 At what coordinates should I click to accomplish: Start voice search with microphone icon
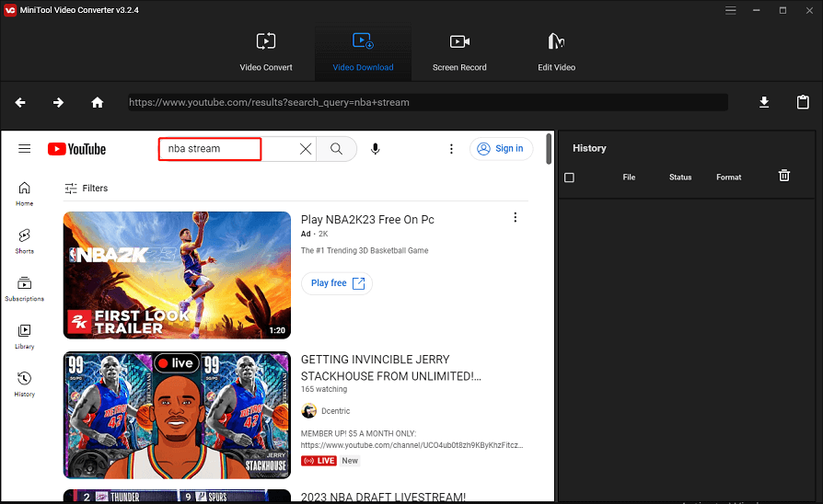376,149
